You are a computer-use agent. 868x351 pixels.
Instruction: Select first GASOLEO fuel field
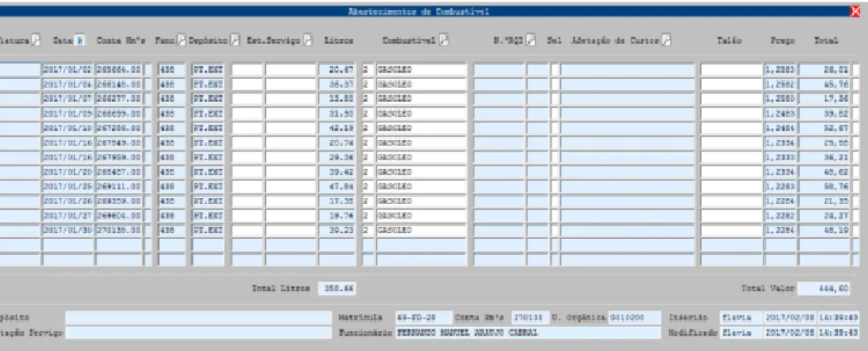(x=422, y=70)
